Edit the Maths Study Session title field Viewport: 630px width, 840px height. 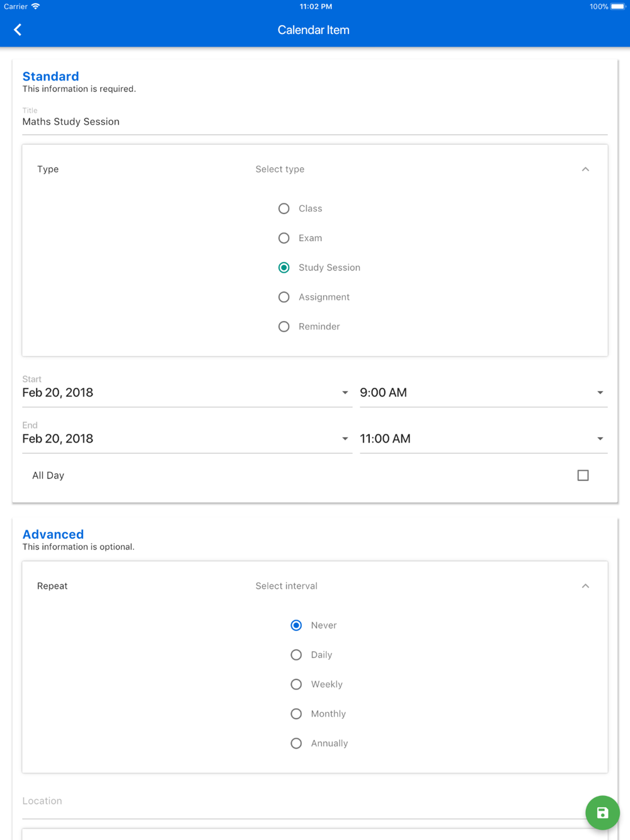315,122
